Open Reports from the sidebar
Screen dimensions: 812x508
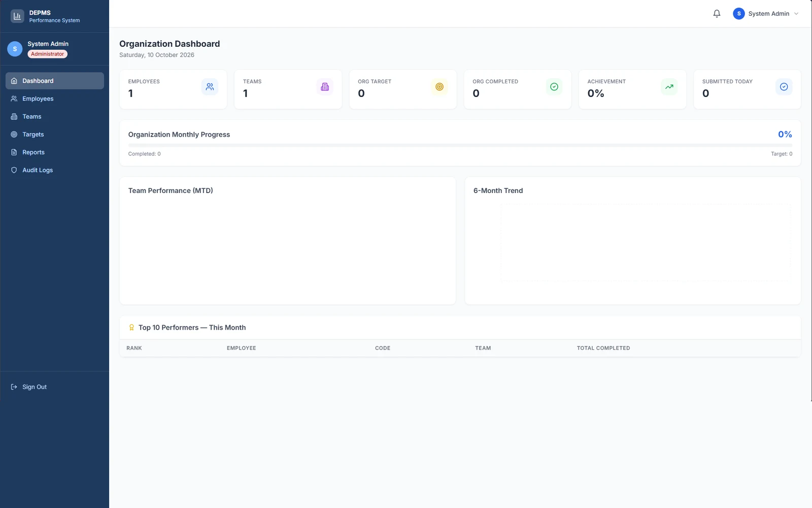click(55, 152)
